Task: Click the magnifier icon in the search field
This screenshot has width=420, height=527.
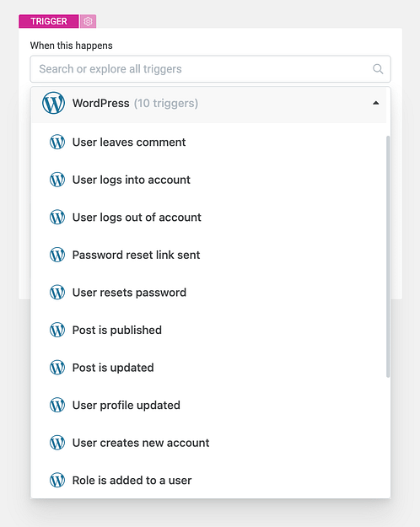Action: (378, 69)
